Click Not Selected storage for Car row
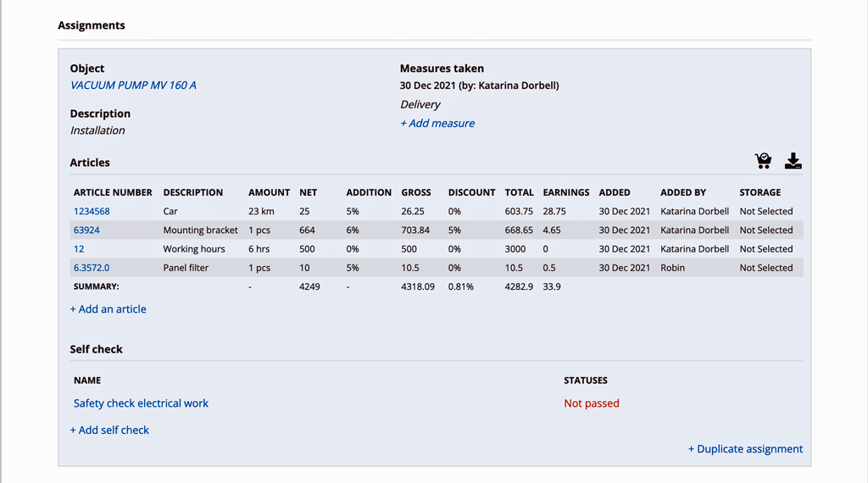The image size is (868, 483). pos(766,211)
